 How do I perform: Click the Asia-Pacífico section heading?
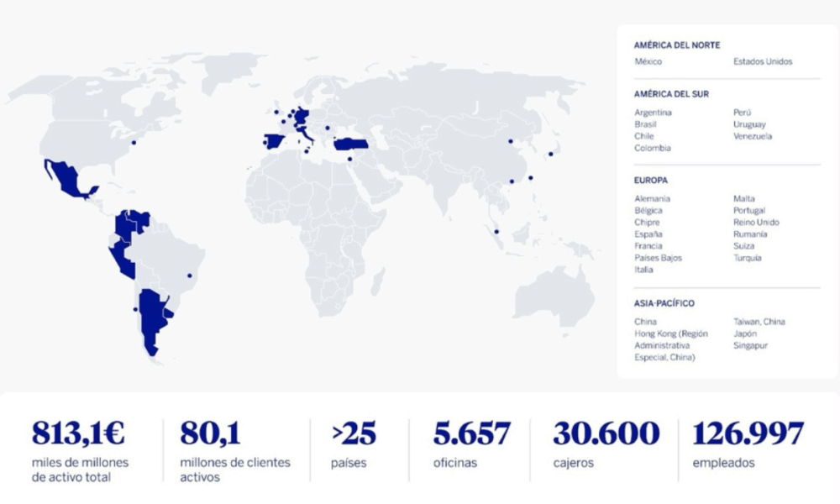664,303
